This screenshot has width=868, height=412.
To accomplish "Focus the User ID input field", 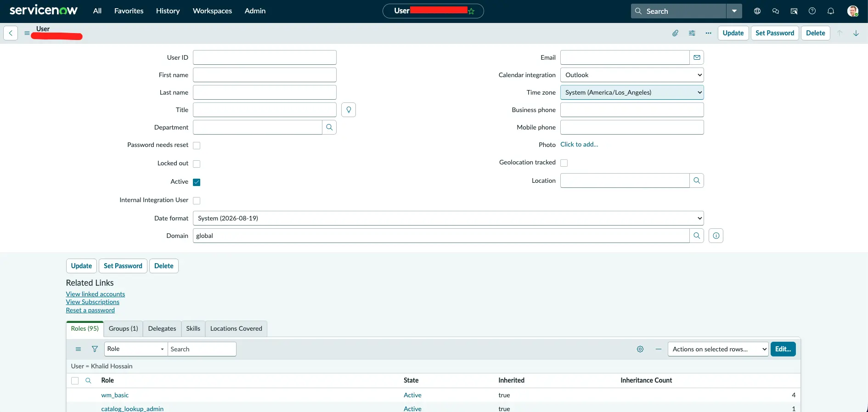I will point(265,57).
